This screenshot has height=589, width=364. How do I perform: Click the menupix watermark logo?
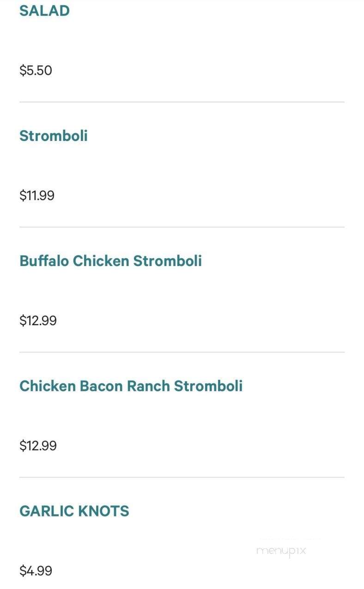(281, 551)
